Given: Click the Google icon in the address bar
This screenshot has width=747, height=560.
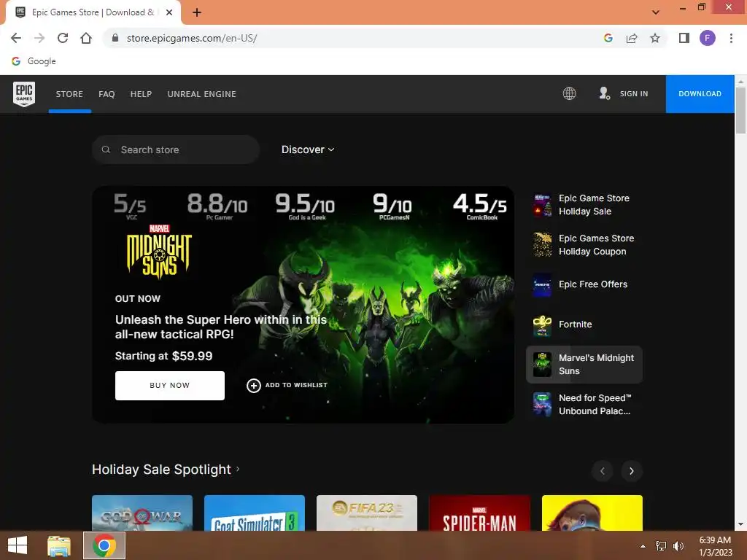Looking at the screenshot, I should tap(608, 38).
